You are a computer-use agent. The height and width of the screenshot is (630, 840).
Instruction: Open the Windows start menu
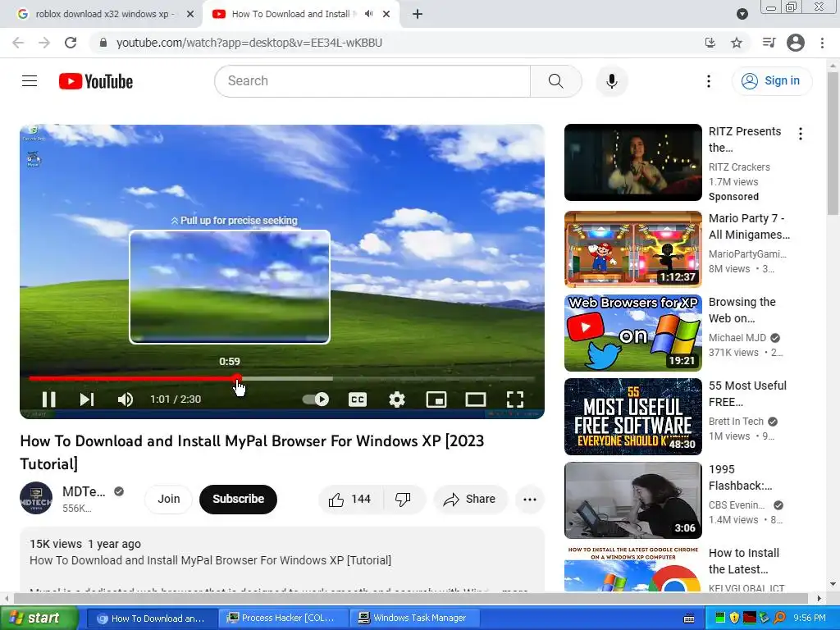tap(39, 618)
